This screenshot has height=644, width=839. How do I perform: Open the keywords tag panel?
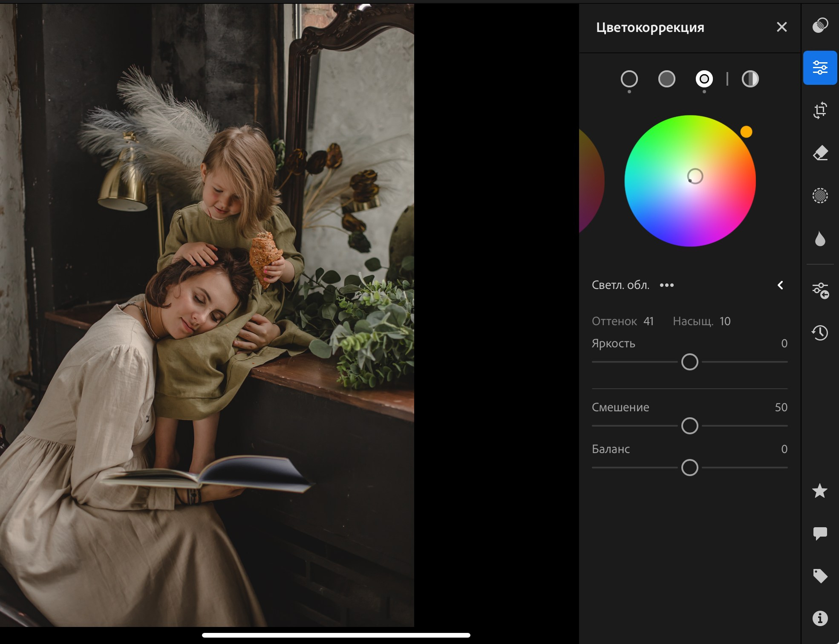click(820, 576)
